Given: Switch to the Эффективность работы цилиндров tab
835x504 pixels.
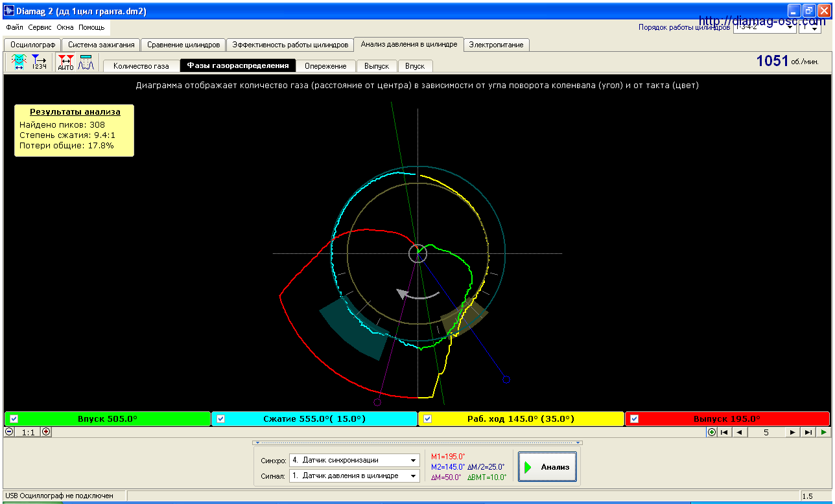Looking at the screenshot, I should (290, 45).
